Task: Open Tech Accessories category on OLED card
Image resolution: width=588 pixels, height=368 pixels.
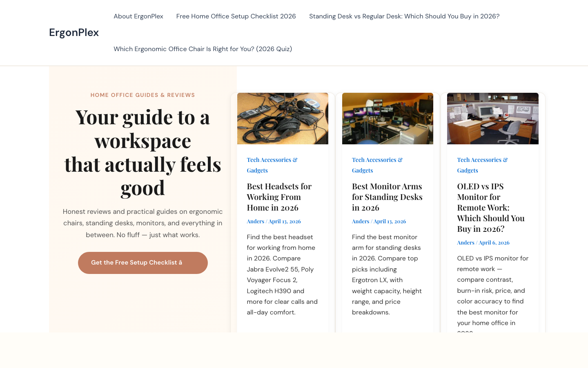Action: 482,160
